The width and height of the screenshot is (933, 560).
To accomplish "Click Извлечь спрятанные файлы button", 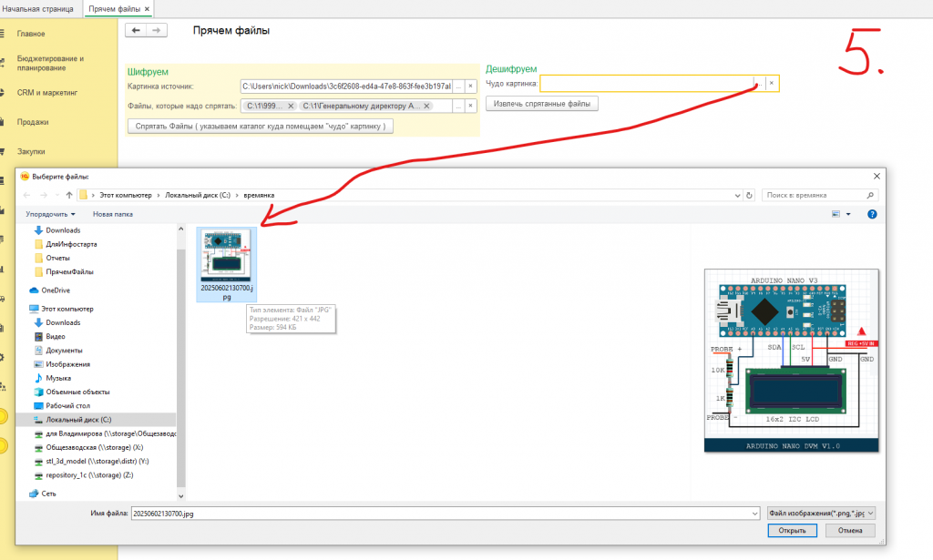I will (x=541, y=104).
